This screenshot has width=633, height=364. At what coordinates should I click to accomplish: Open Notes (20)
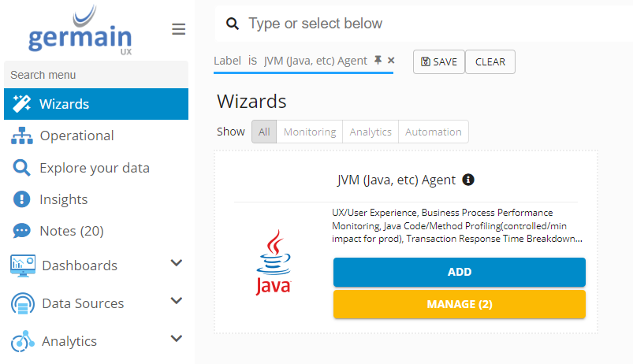[71, 231]
